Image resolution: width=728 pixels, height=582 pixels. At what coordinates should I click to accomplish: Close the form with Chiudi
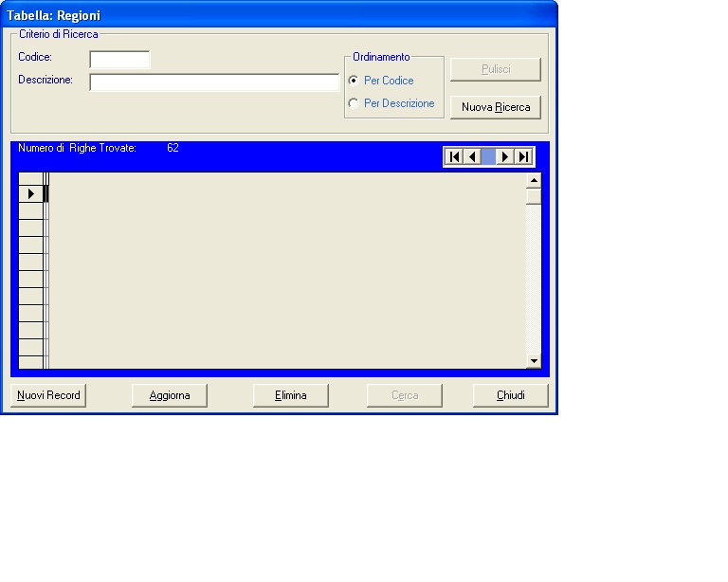point(510,395)
